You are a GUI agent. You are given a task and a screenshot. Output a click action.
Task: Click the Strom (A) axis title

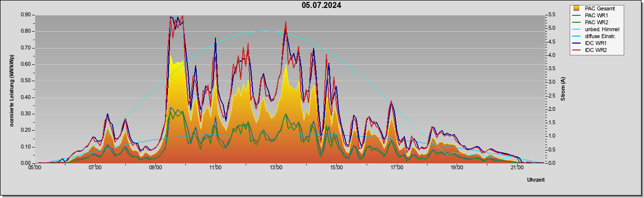coord(563,89)
